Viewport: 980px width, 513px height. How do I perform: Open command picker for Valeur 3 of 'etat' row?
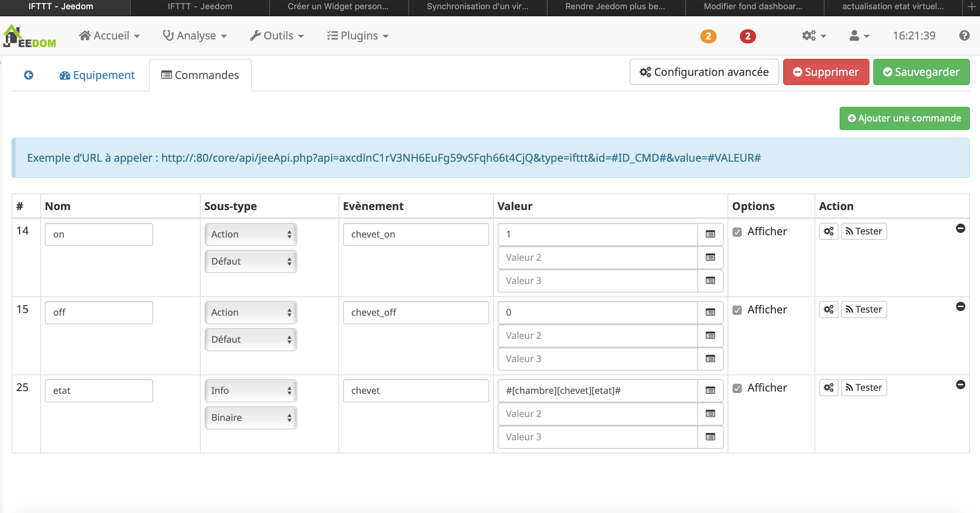pos(710,437)
